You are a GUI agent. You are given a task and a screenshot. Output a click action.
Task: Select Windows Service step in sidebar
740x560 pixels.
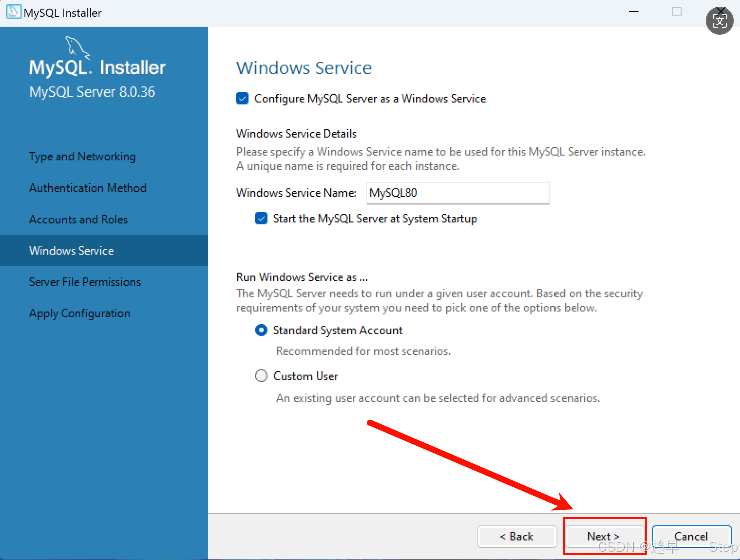(104, 250)
